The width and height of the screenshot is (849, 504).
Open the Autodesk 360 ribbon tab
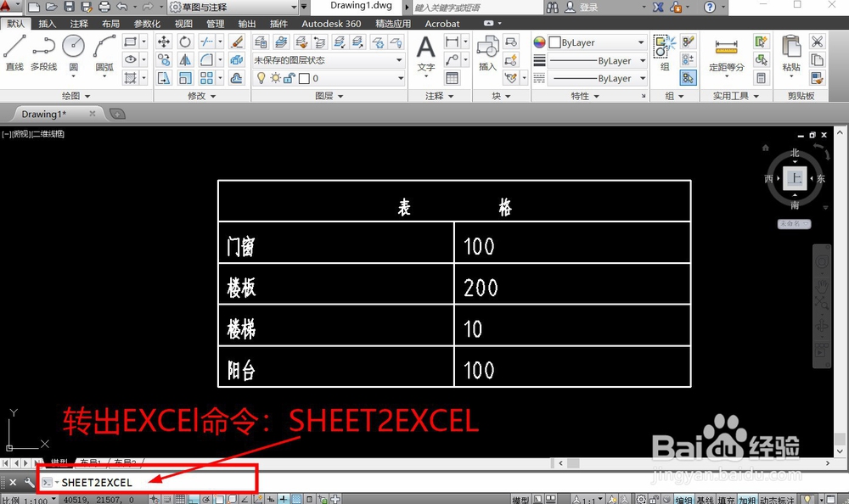(331, 23)
